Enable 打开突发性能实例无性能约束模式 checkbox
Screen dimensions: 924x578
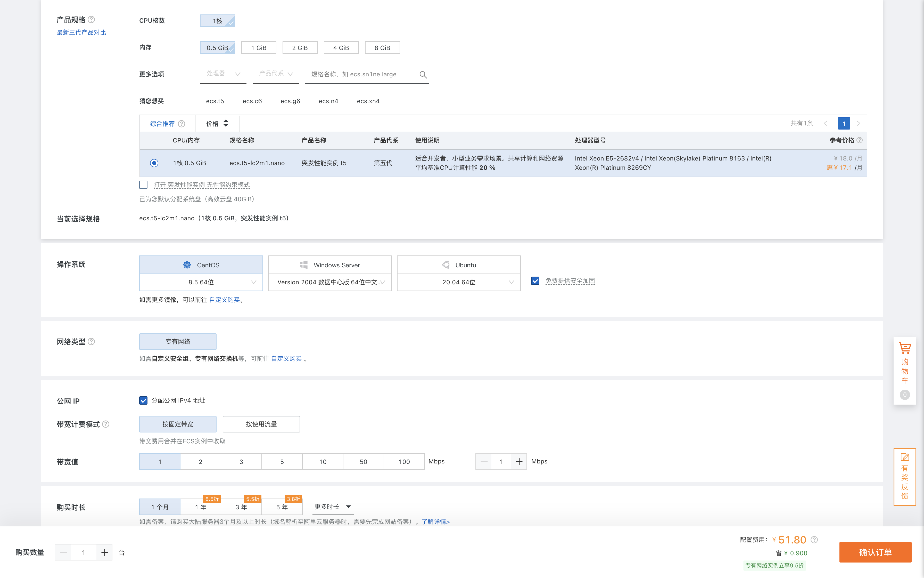[x=143, y=185]
